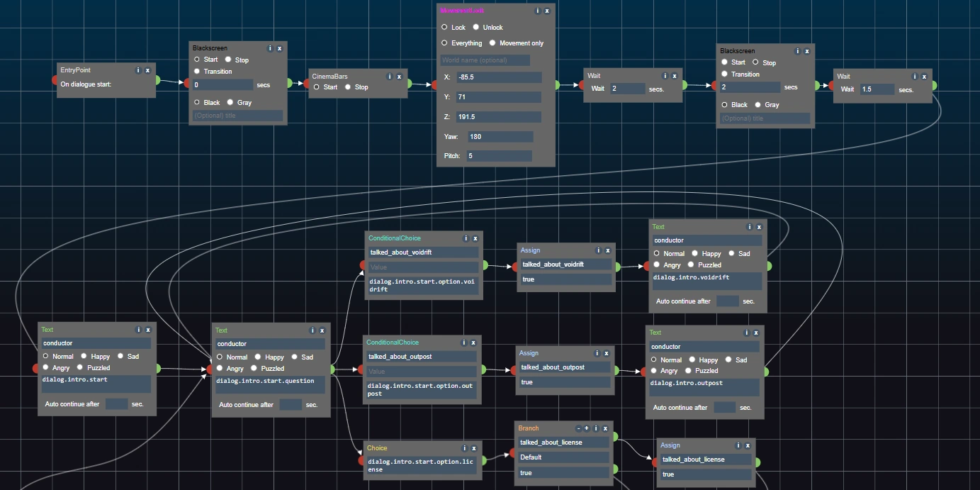
Task: Select the Unlock radio option
Action: click(x=476, y=27)
